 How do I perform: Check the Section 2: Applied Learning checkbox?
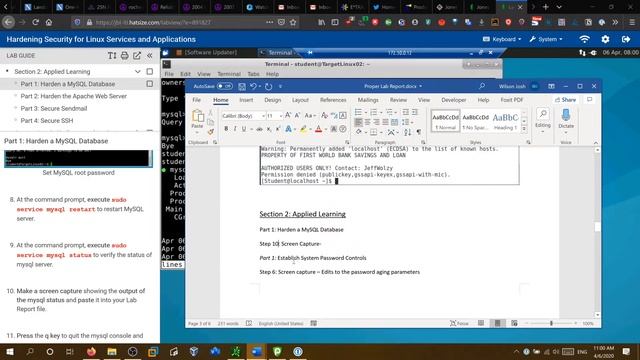click(150, 71)
